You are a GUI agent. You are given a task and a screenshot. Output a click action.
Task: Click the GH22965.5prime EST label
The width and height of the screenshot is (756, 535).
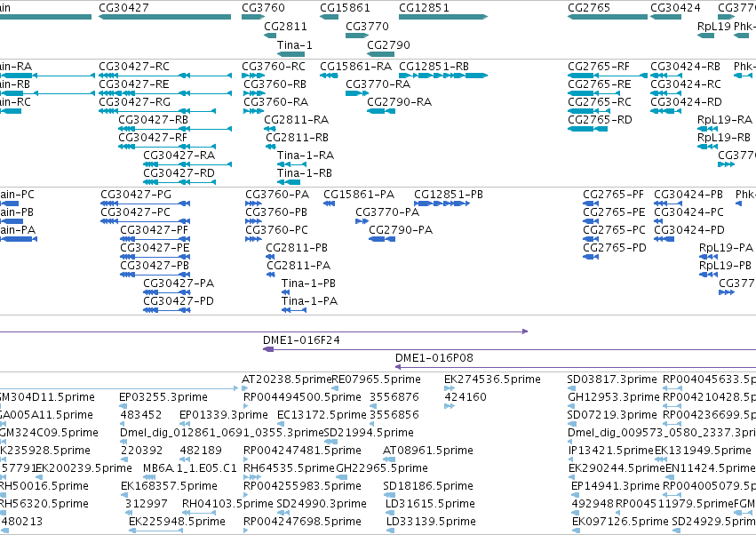coord(382,468)
